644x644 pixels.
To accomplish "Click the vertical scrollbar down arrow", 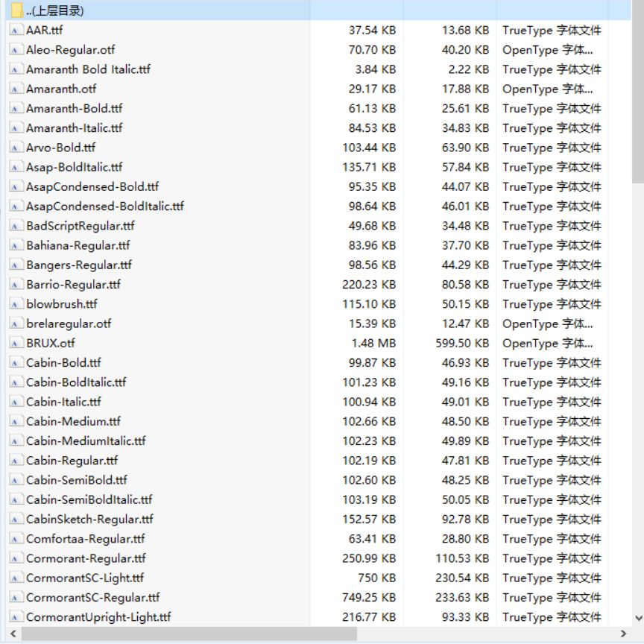I will 639,618.
